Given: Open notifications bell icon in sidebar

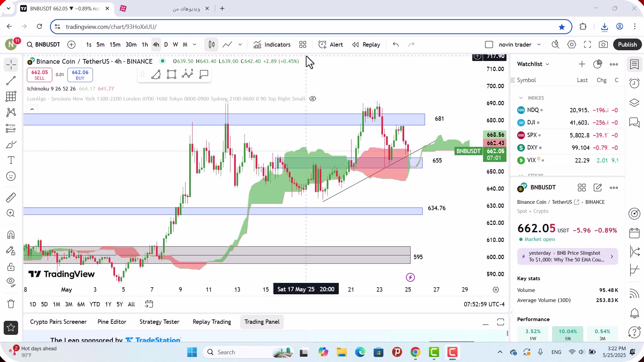Looking at the screenshot, I should click(x=634, y=313).
